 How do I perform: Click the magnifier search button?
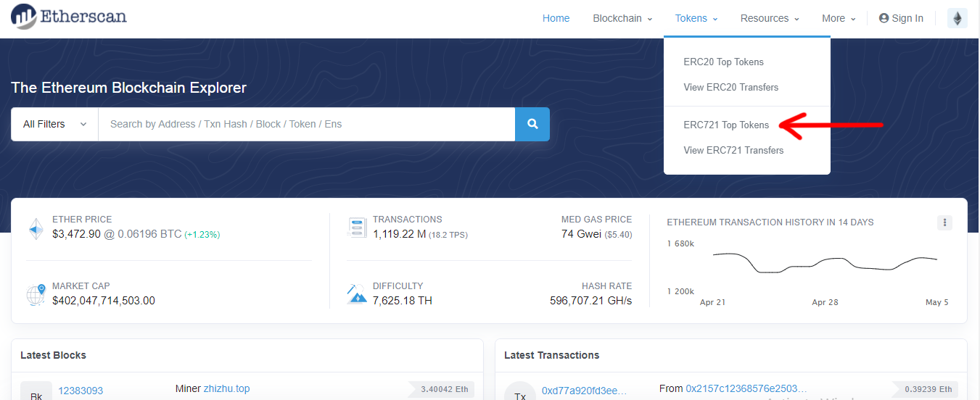coord(532,124)
